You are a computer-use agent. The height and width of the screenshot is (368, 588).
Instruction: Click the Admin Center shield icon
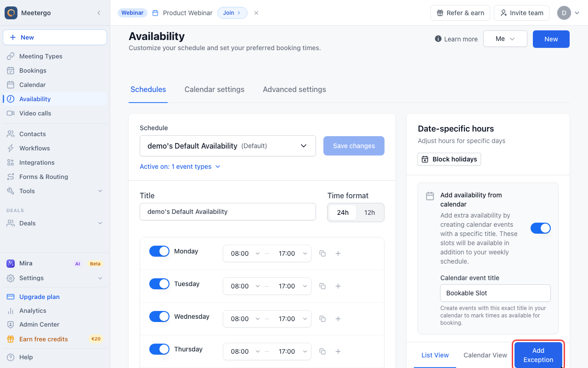11,324
